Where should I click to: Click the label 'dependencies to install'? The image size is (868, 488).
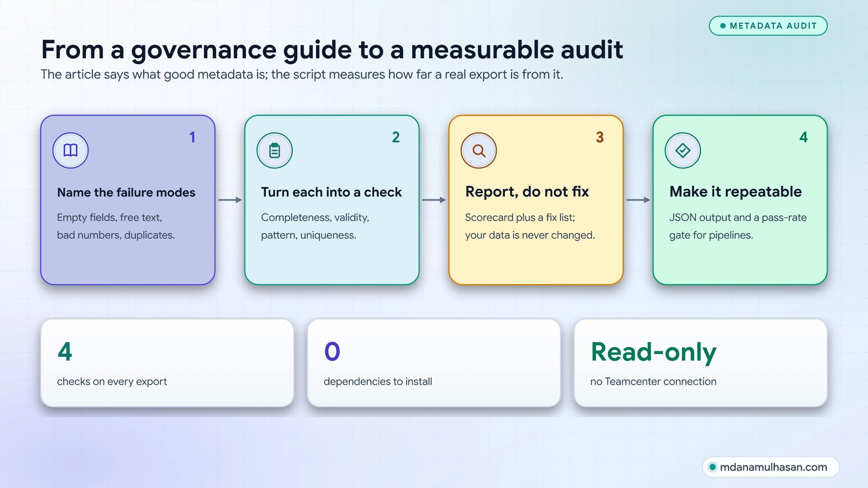pyautogui.click(x=378, y=382)
